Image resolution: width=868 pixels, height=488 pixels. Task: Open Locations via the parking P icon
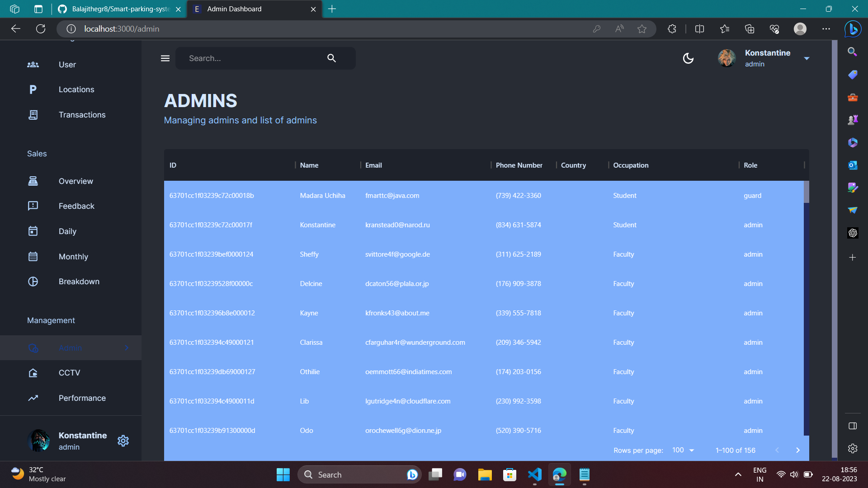[33, 89]
